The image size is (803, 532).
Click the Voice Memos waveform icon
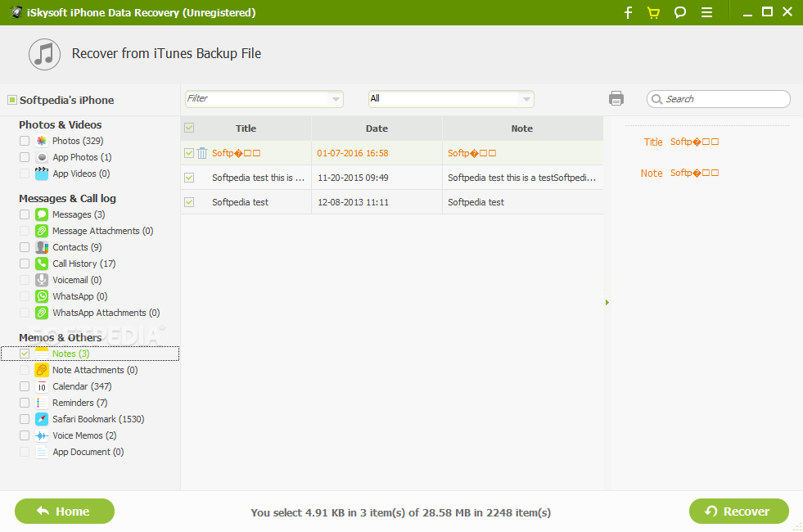[x=42, y=435]
